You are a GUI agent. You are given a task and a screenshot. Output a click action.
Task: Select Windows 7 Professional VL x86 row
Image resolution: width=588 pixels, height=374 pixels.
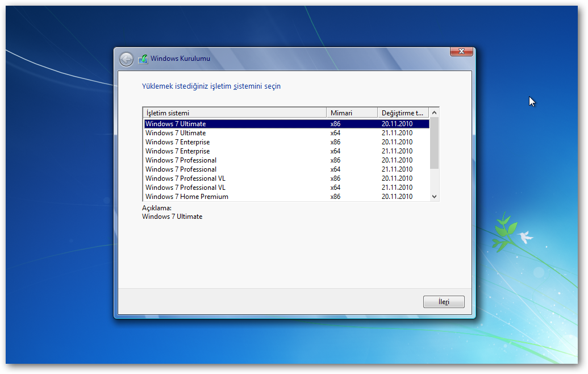pos(287,178)
